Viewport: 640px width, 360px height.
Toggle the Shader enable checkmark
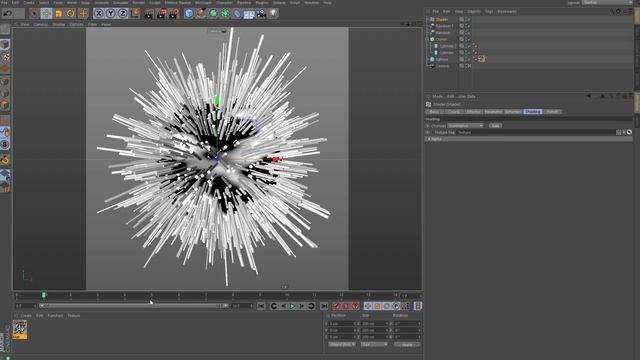468,19
